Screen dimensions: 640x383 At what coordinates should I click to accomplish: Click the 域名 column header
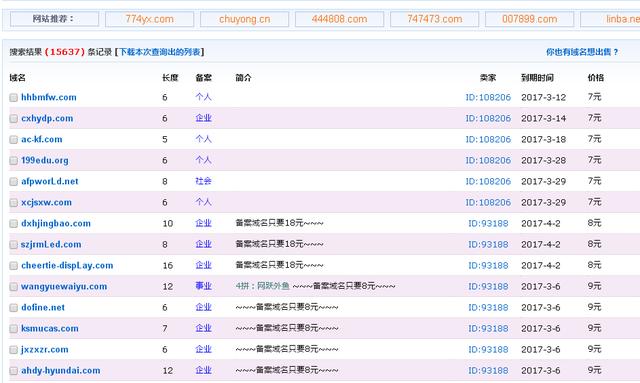tap(17, 78)
